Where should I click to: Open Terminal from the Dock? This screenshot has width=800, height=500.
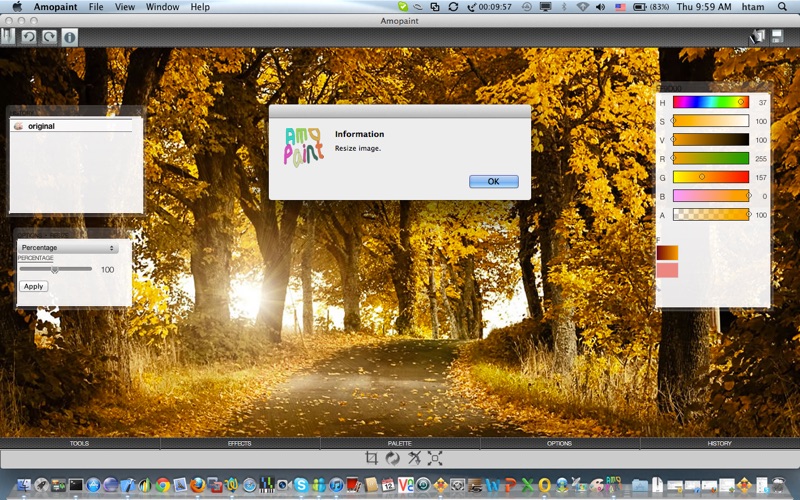click(x=76, y=485)
